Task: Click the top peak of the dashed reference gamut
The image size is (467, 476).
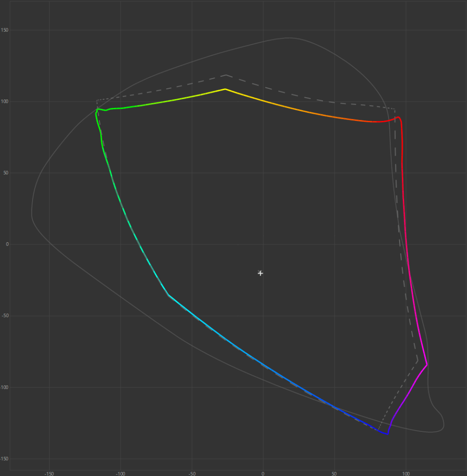Action: (x=226, y=75)
